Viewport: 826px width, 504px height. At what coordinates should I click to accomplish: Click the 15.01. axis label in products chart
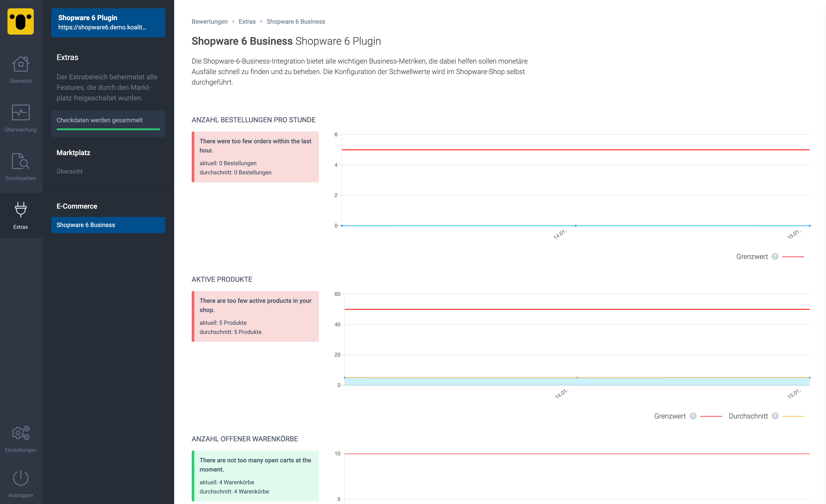pos(794,394)
